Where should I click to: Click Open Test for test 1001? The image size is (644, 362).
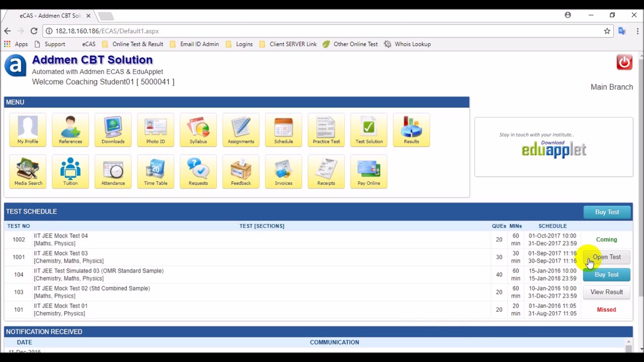click(x=606, y=257)
